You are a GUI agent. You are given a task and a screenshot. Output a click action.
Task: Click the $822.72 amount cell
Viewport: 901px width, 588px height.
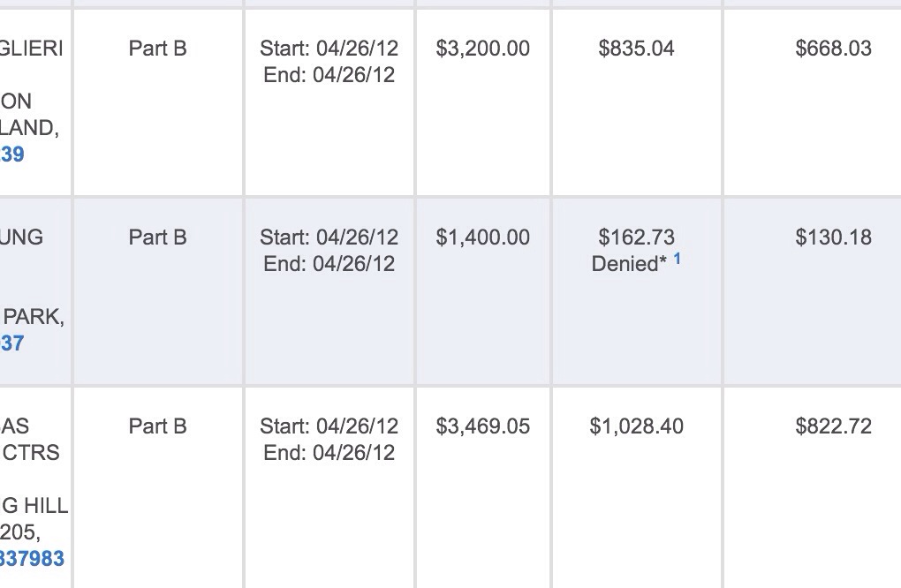[833, 426]
